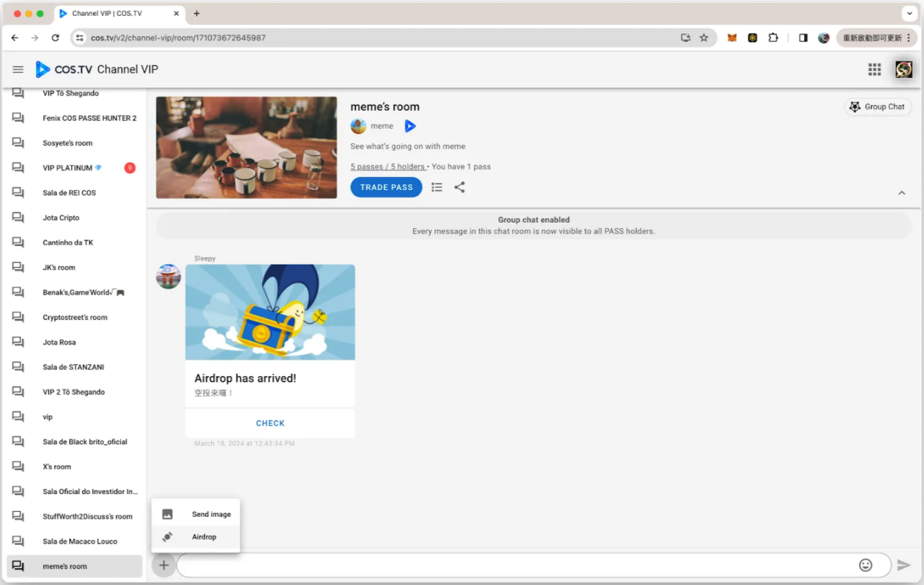
Task: Click the airdrop treasure chest image
Action: (x=270, y=312)
